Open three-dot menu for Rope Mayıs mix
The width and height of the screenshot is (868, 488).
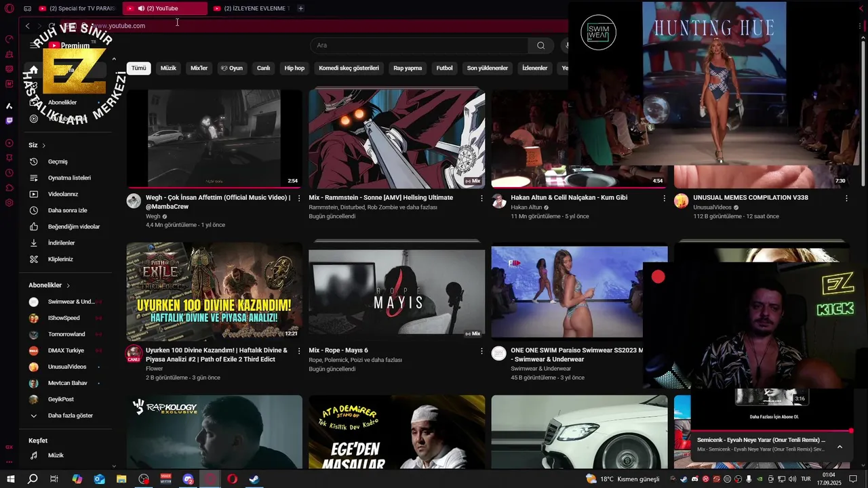pos(481,350)
